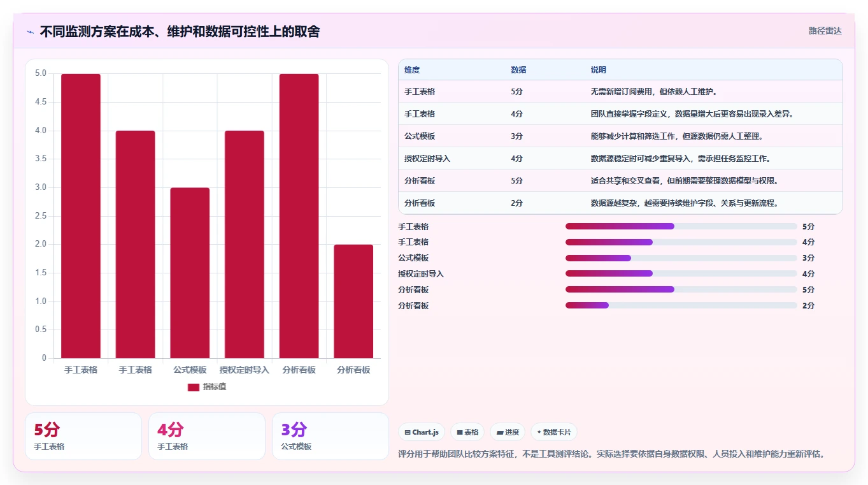Open the 4分 手工表格 data card
This screenshot has height=485, width=868.
[x=207, y=436]
